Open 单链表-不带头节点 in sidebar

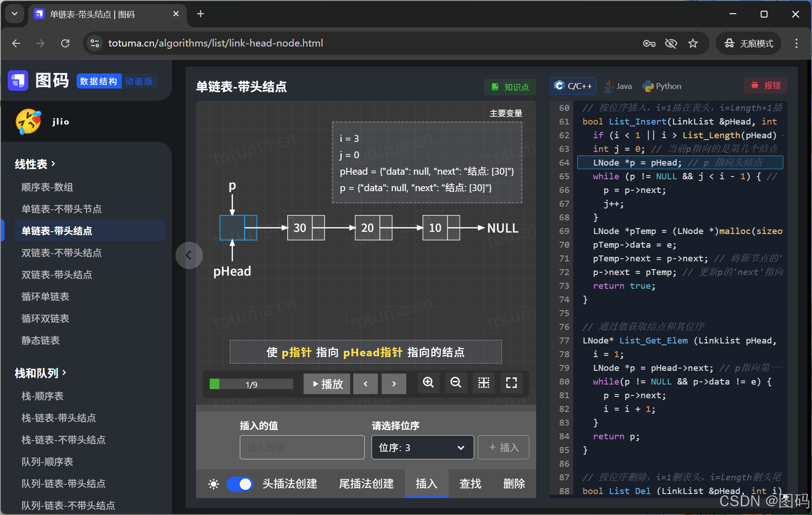(62, 209)
